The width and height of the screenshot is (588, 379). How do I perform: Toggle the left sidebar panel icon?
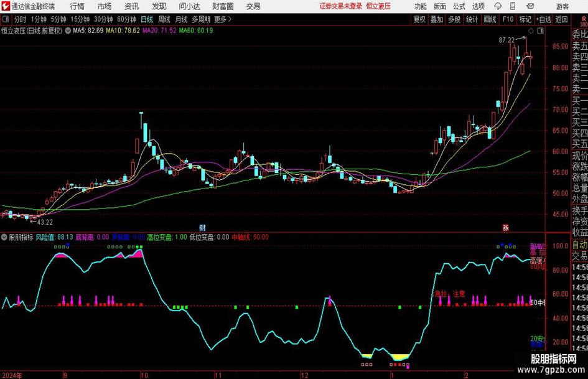tap(5, 19)
